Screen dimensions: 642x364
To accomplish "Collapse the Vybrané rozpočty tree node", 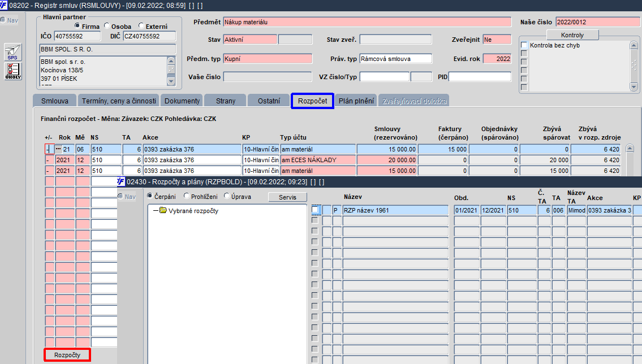I will pos(156,211).
